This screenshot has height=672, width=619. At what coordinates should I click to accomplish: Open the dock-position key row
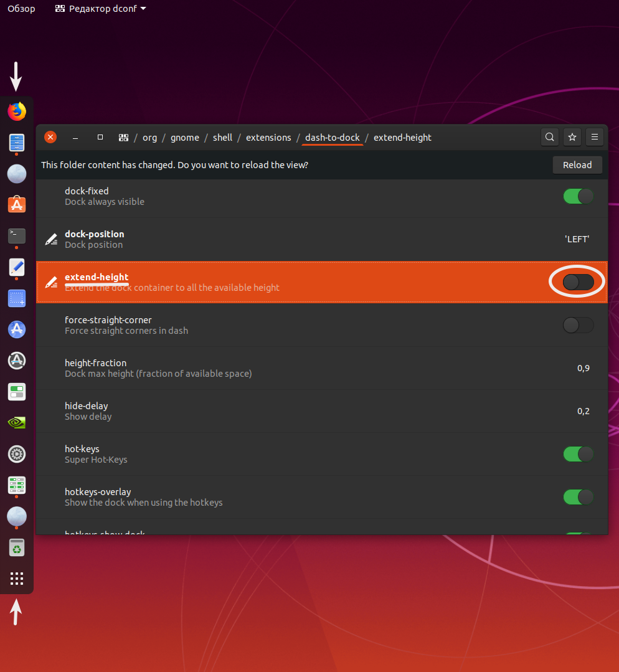point(322,239)
